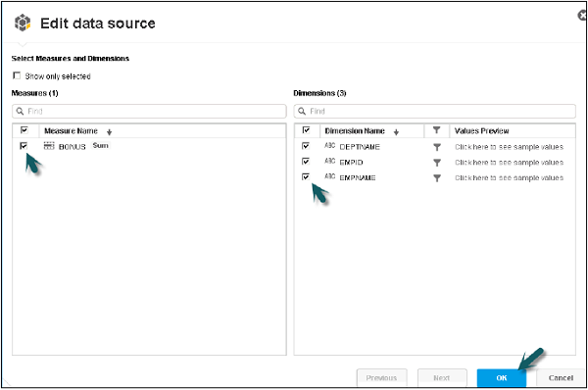
Task: Click the BONUS measure type icon
Action: click(x=49, y=146)
